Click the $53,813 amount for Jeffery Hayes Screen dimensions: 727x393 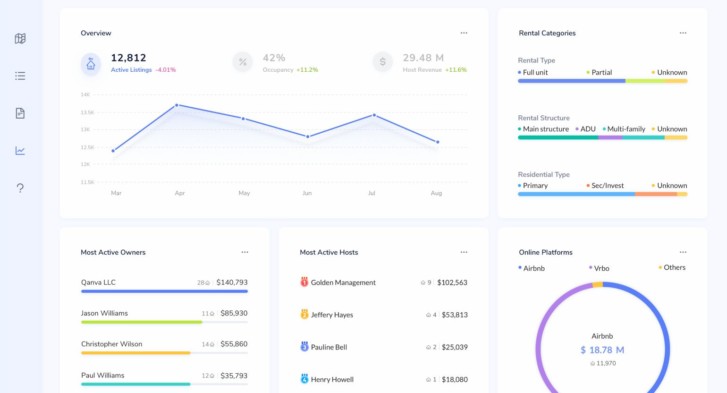point(454,315)
